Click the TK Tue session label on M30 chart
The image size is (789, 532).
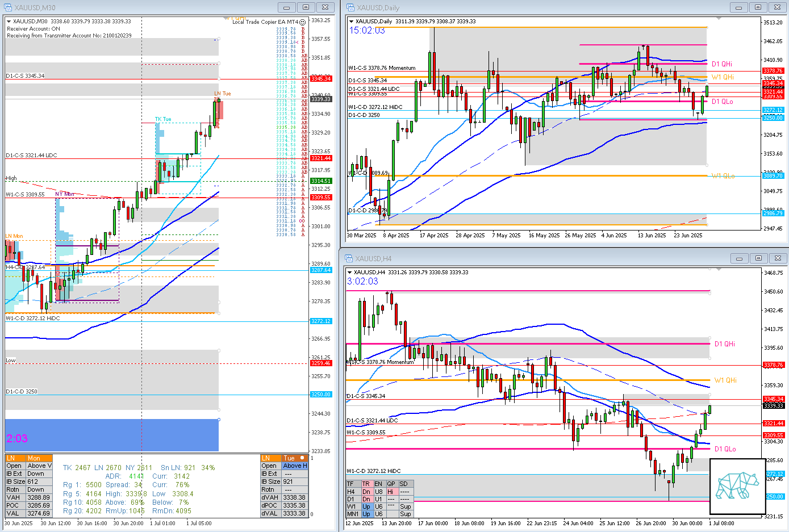(x=163, y=119)
